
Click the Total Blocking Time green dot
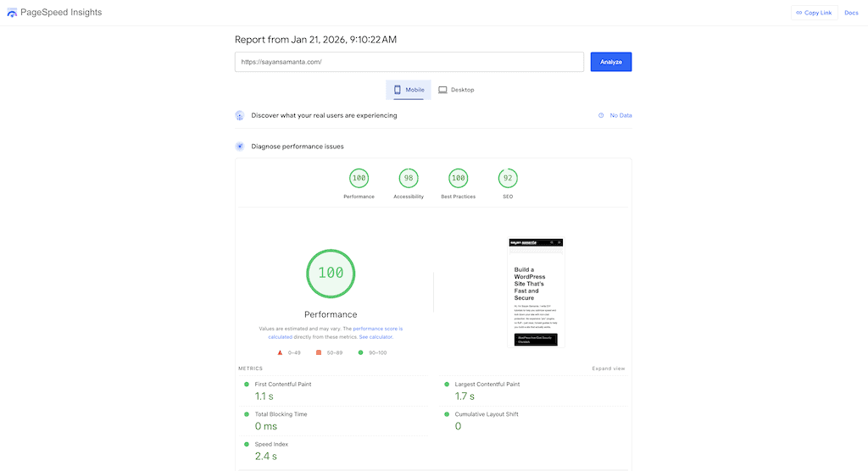coord(247,414)
